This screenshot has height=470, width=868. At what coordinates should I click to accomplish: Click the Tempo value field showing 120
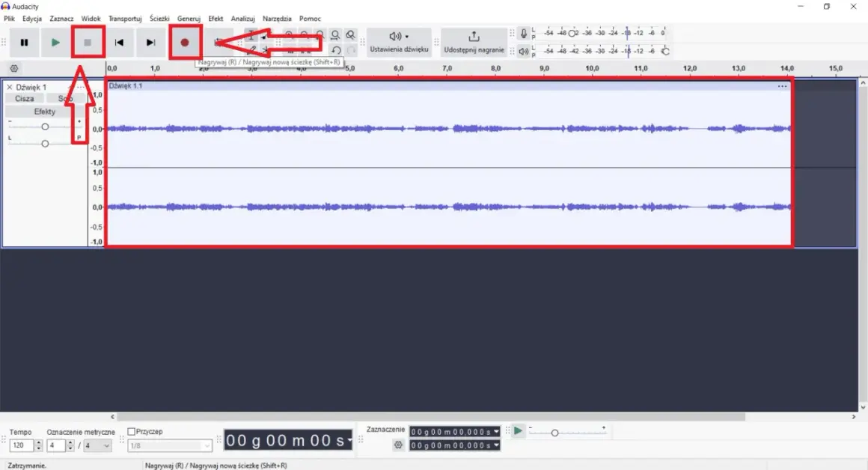point(21,445)
